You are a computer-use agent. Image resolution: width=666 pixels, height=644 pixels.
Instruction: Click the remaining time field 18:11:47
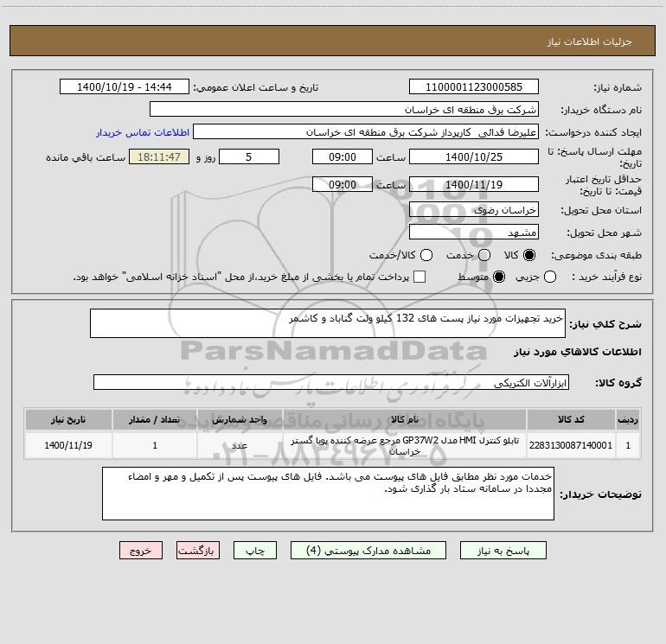tap(159, 157)
